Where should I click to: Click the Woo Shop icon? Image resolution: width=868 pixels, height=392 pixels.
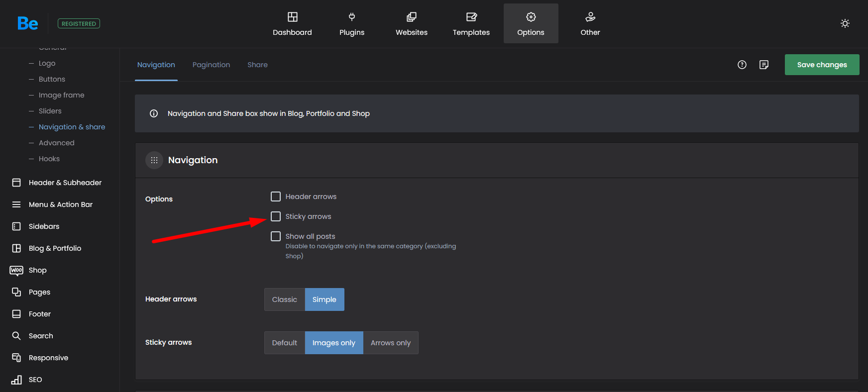coord(16,270)
